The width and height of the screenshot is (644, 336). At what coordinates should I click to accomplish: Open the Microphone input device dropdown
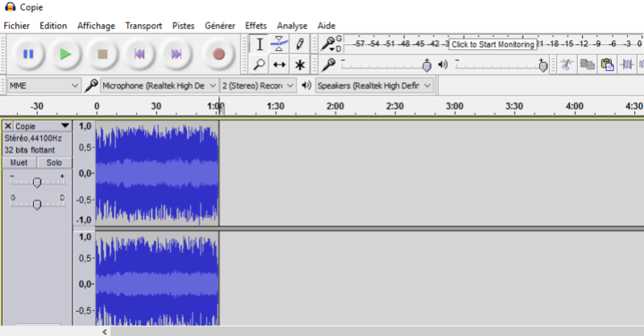[159, 85]
